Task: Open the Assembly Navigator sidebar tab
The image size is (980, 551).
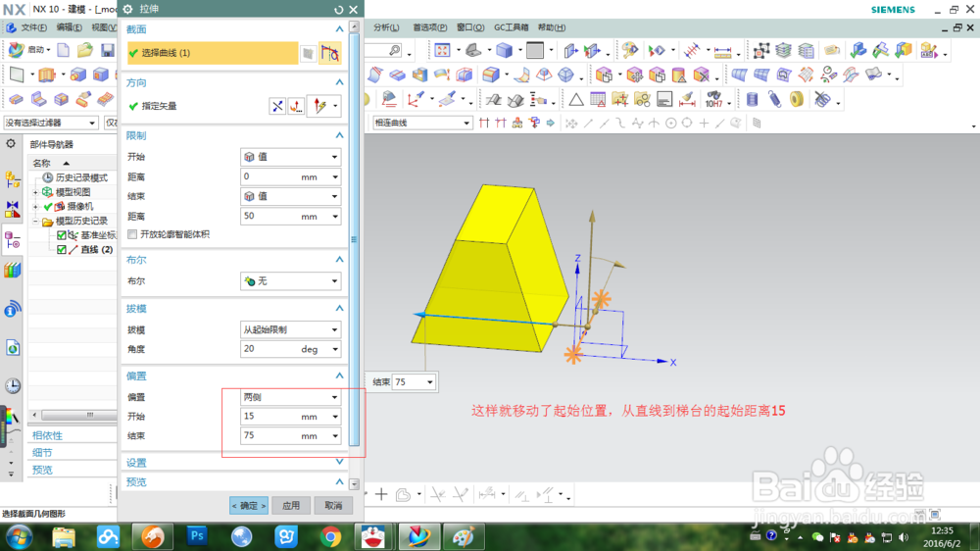Action: click(12, 179)
